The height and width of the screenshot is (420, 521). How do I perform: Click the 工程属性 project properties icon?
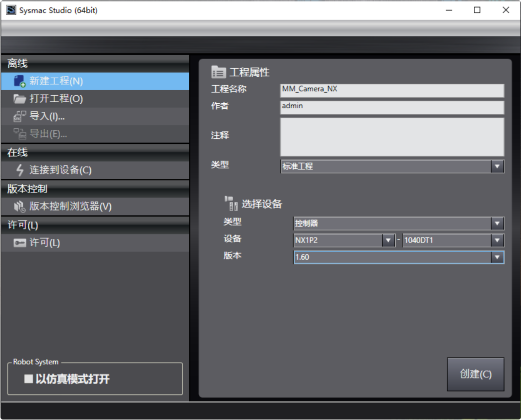click(218, 72)
